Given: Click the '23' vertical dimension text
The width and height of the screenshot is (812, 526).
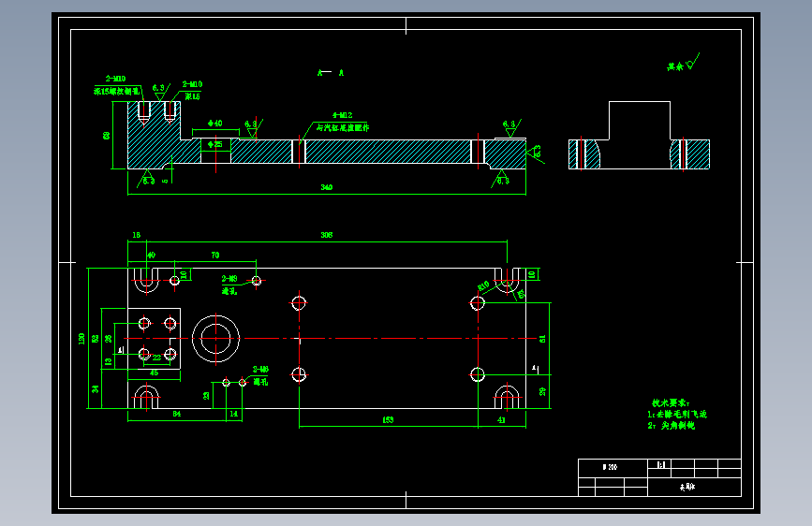Looking at the screenshot, I should pos(206,396).
